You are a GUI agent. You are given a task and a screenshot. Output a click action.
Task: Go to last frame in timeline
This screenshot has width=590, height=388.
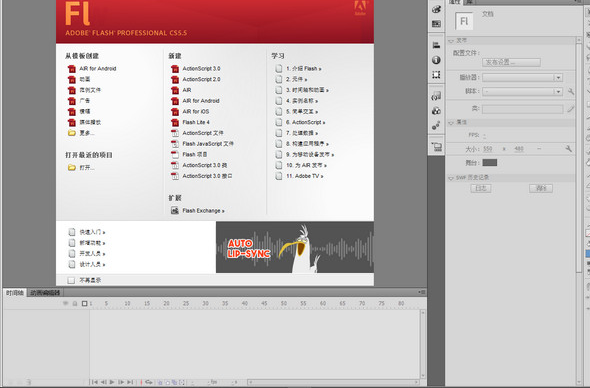(x=130, y=382)
